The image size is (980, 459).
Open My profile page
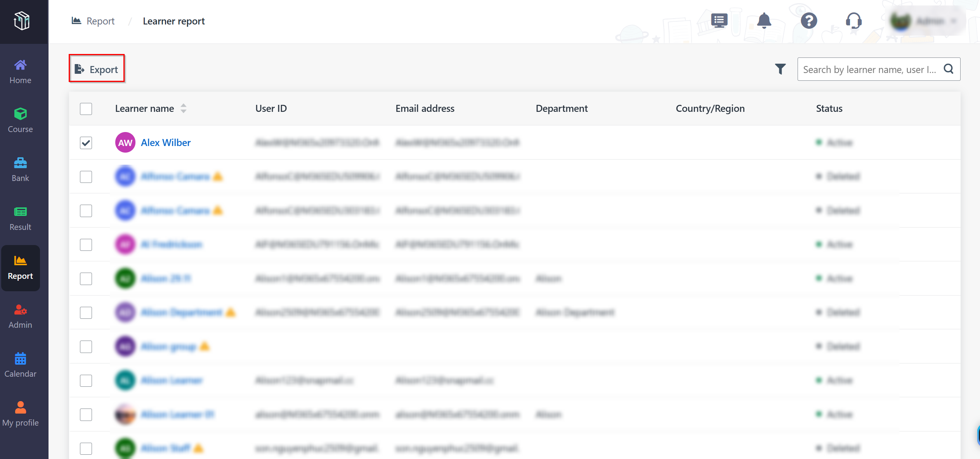point(20,414)
